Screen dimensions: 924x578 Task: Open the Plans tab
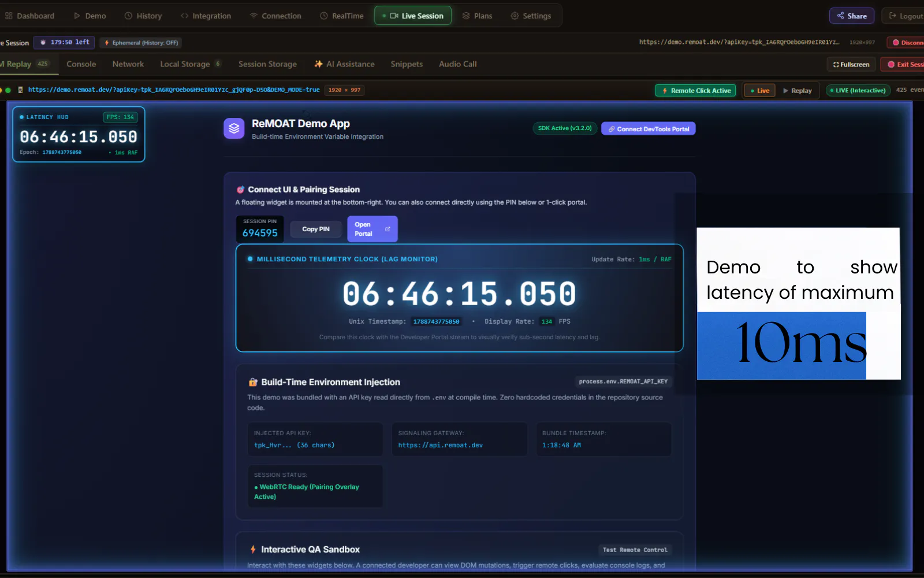click(x=477, y=16)
